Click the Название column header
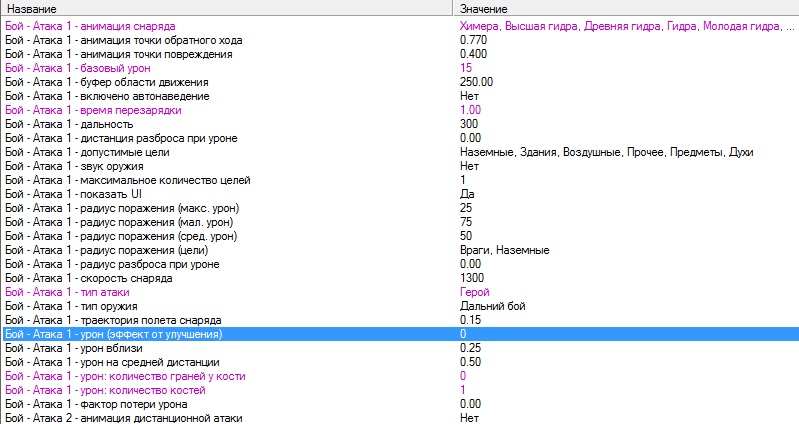 tap(226, 9)
